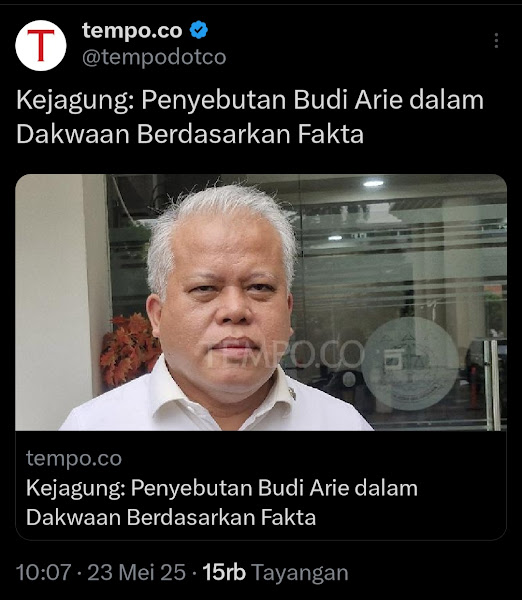The image size is (522, 600).
Task: Click the Tayangan label
Action: 300,573
